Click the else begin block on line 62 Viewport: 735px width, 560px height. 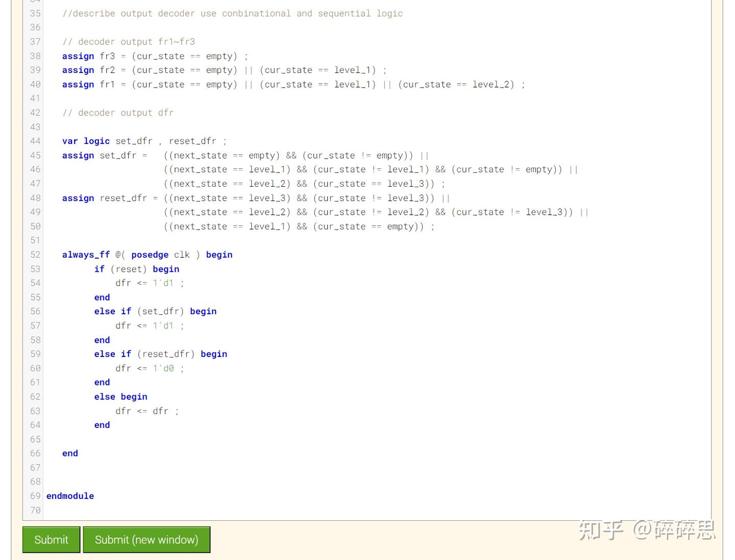(x=120, y=396)
